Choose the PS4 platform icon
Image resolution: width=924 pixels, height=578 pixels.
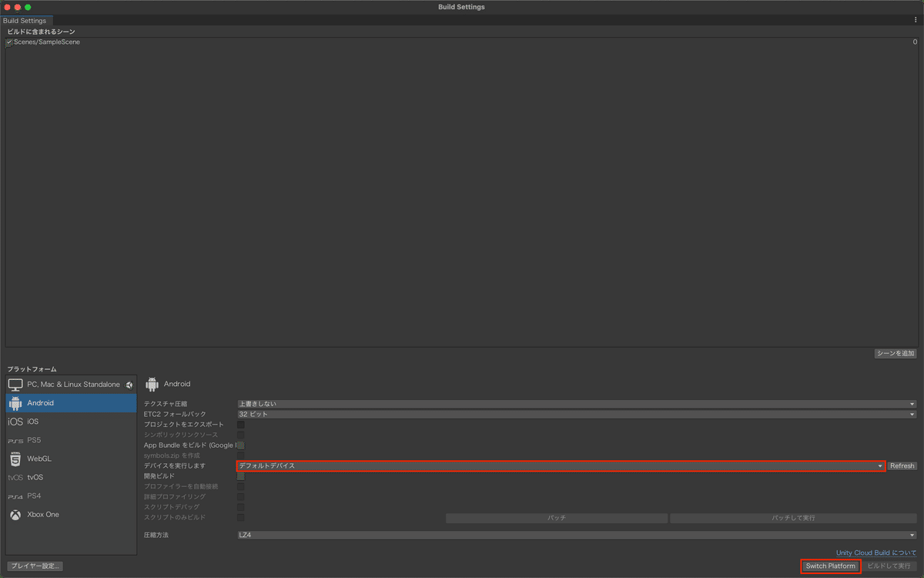click(15, 496)
